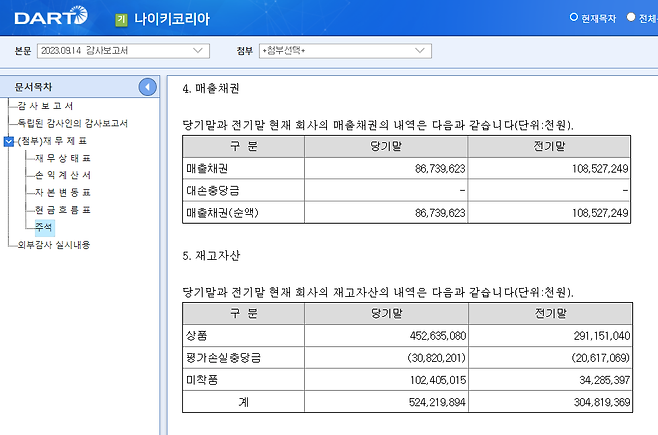
Task: Open 현금흐름표 in the tree
Action: pos(63,210)
